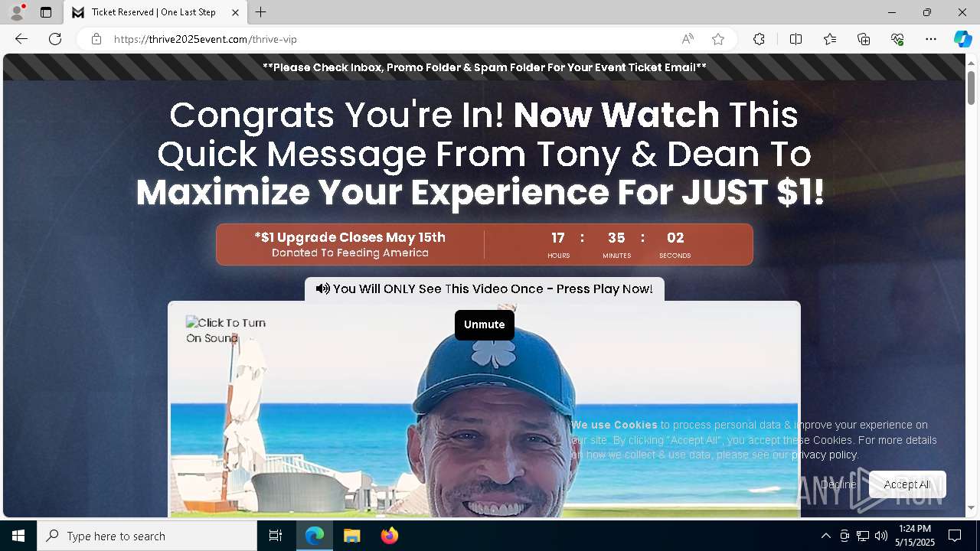Refresh the current page
980x551 pixels.
(55, 39)
